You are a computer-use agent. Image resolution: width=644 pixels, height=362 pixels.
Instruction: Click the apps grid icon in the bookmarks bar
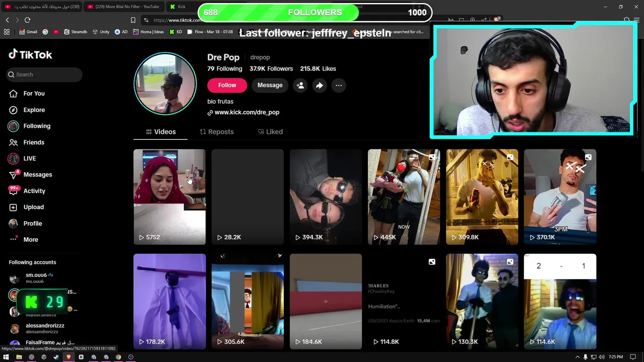7,32
